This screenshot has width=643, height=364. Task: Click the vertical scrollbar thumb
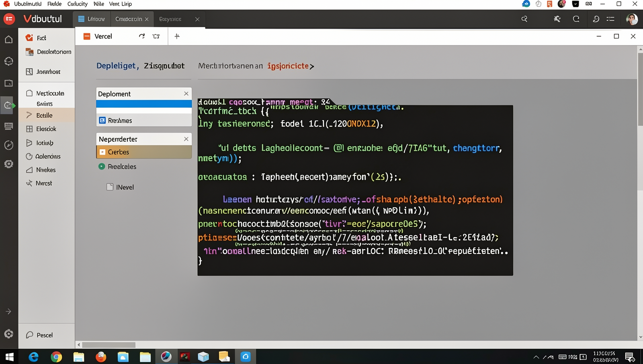coord(640,89)
